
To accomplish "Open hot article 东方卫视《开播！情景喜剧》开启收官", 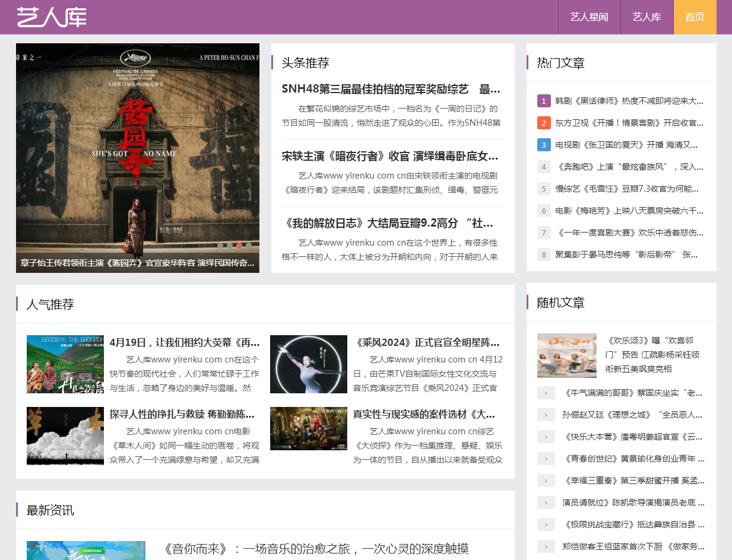I will pos(629,123).
